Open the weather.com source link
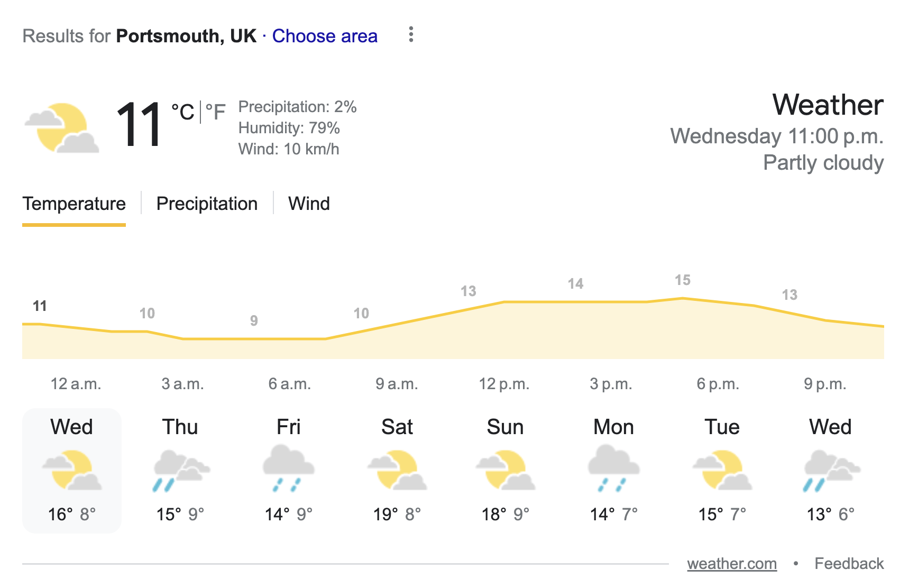This screenshot has height=588, width=918. coord(732,564)
